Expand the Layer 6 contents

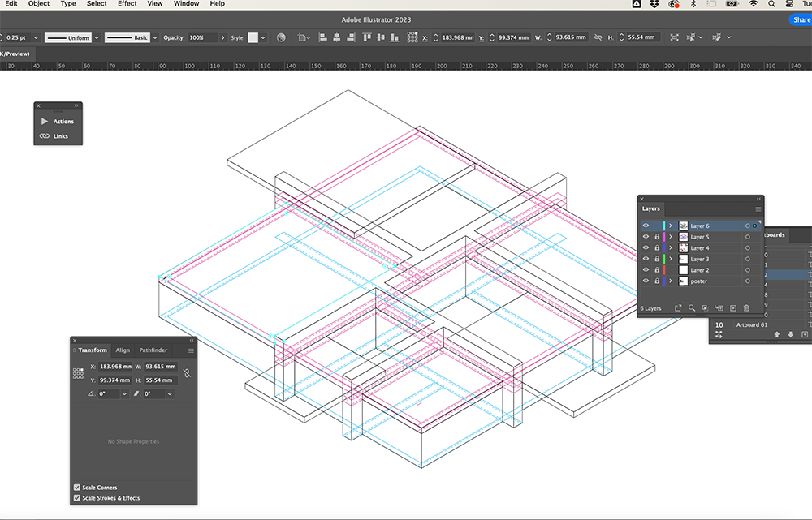[671, 226]
